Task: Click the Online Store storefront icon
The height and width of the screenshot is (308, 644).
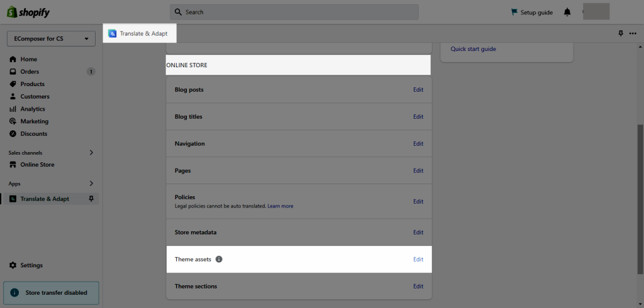Action: [x=13, y=164]
